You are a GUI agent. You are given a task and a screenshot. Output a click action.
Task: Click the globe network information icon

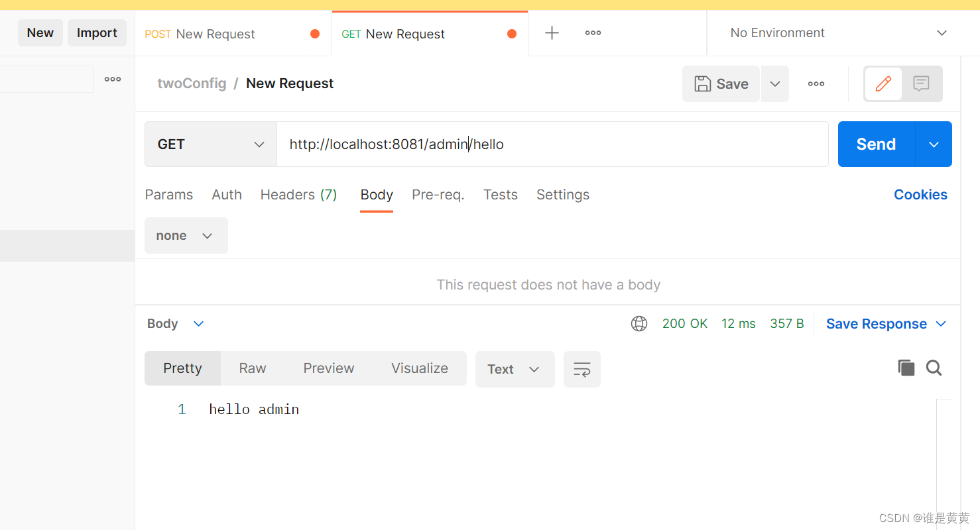pos(639,323)
